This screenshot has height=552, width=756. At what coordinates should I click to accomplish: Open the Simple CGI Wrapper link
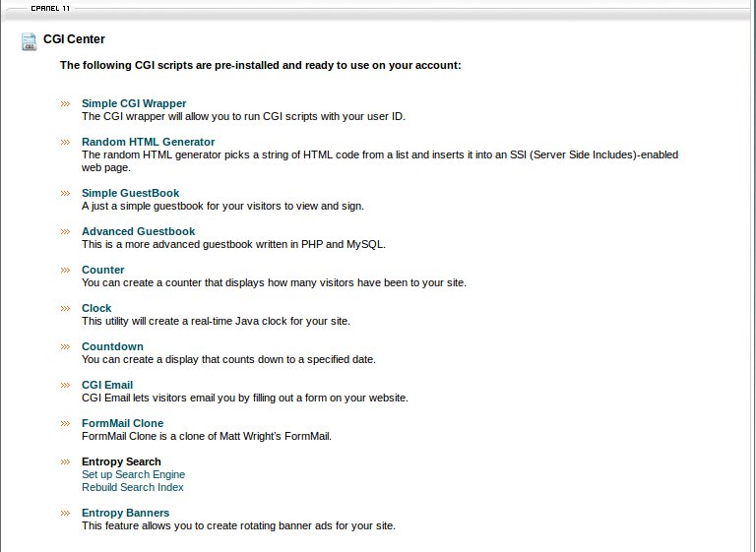[x=134, y=103]
